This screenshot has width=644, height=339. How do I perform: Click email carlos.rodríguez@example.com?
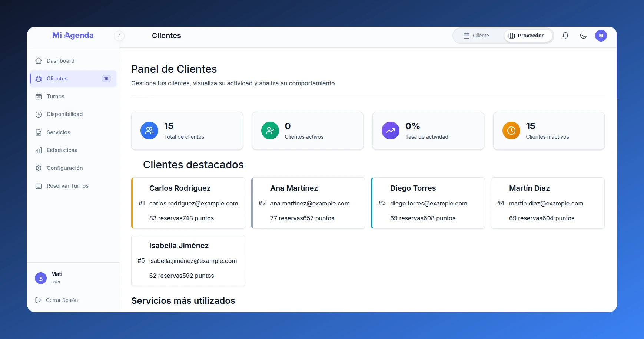(x=194, y=203)
